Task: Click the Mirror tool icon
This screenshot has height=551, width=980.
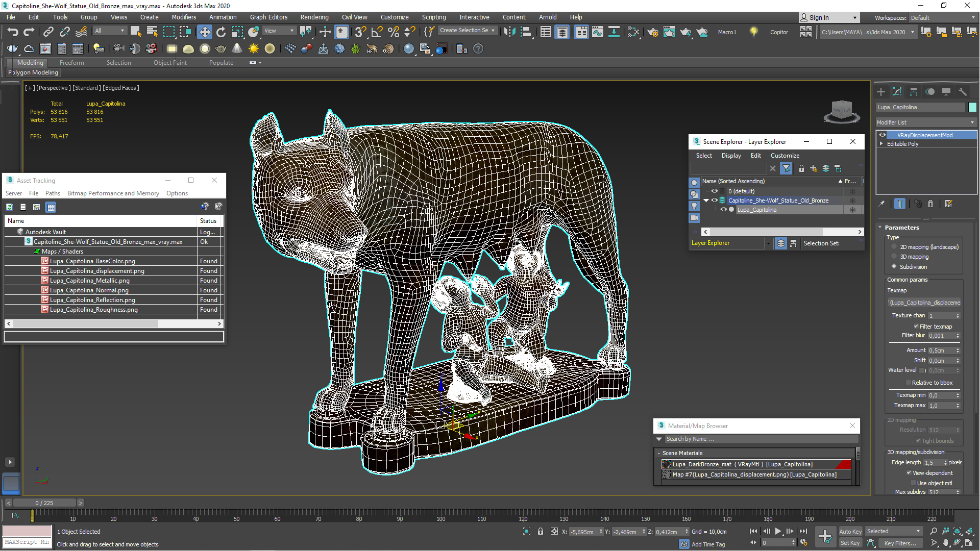Action: point(509,32)
